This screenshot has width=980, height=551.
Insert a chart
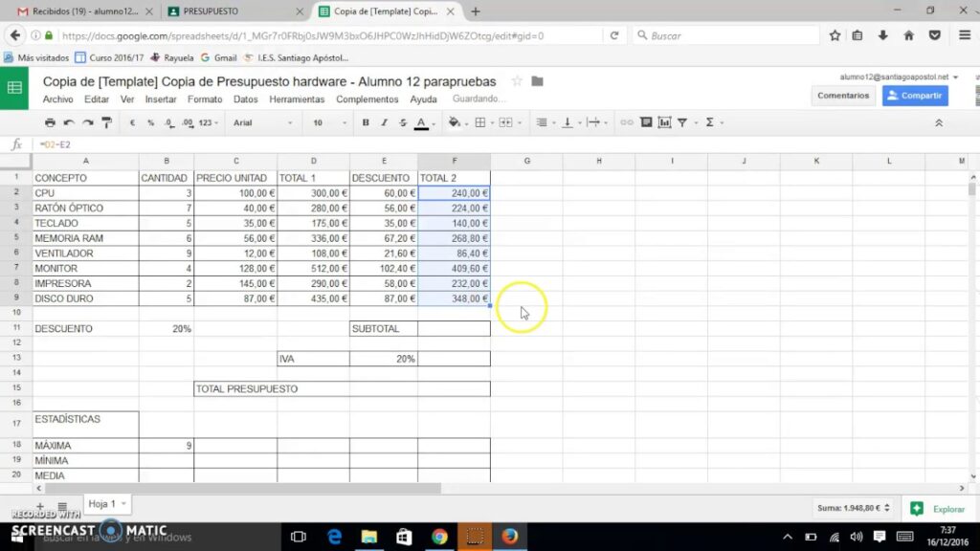[664, 122]
